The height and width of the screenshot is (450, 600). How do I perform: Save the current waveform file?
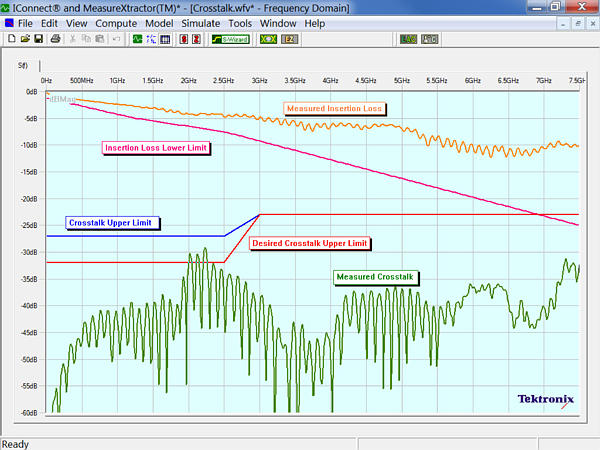tap(38, 39)
